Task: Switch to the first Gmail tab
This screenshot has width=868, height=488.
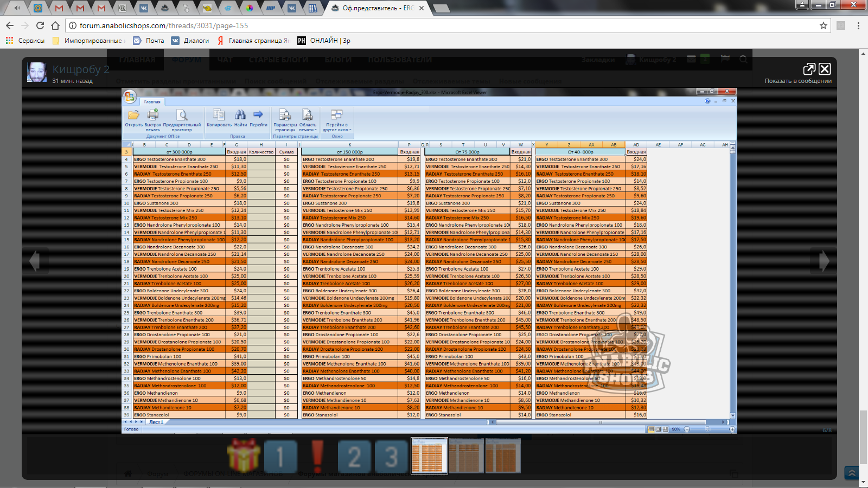Action: (x=59, y=8)
